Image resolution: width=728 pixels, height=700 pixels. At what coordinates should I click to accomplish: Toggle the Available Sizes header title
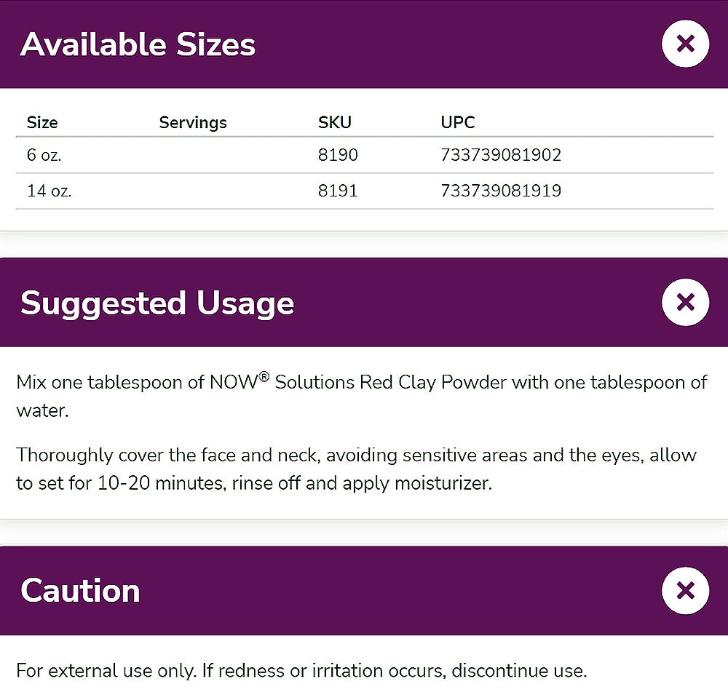tap(138, 44)
